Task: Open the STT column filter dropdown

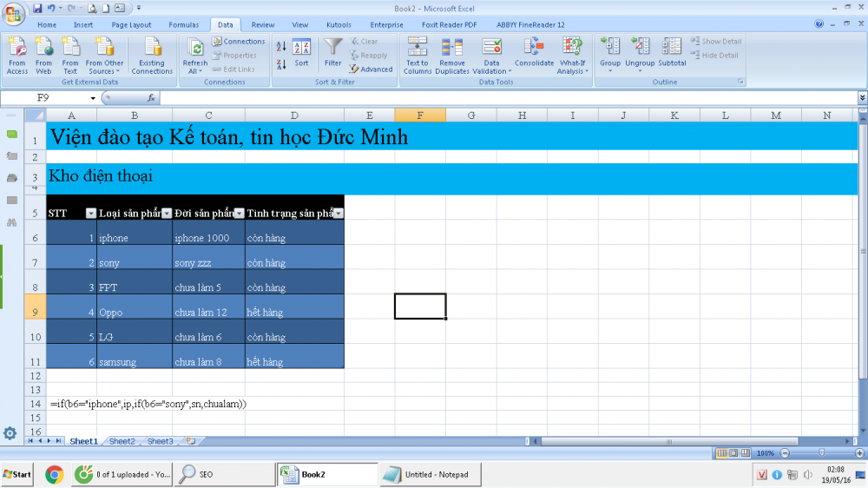Action: tap(91, 214)
